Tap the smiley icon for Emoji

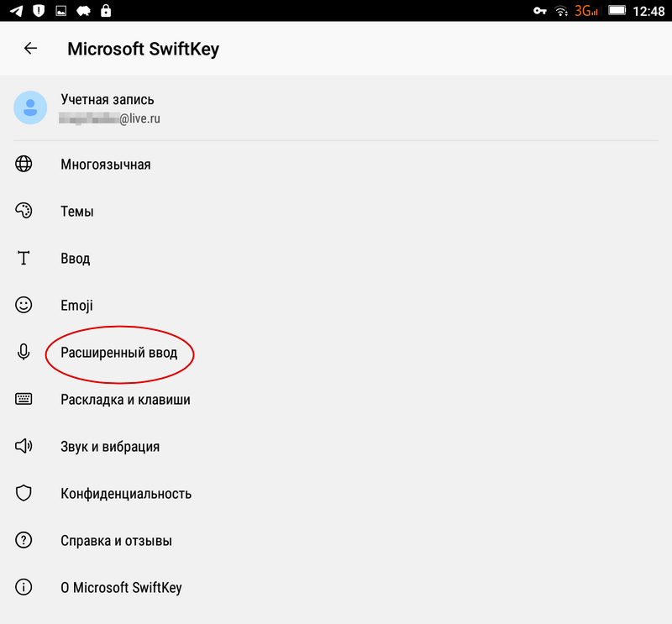tap(24, 305)
